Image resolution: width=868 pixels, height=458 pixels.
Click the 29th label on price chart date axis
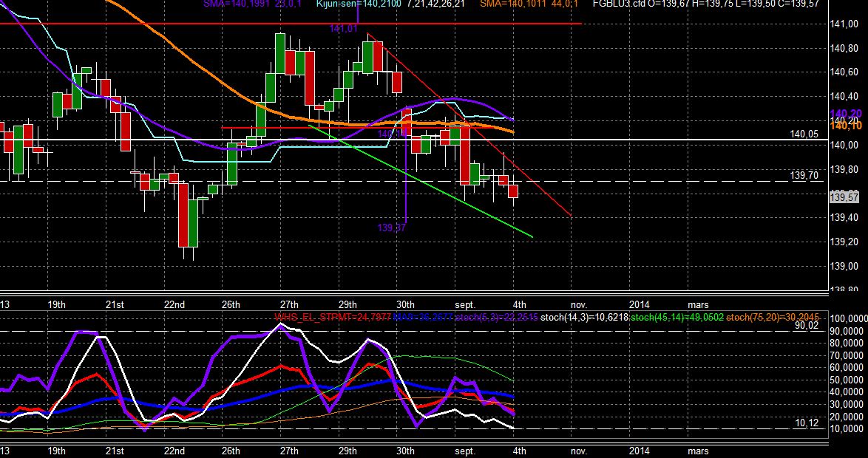tap(347, 305)
